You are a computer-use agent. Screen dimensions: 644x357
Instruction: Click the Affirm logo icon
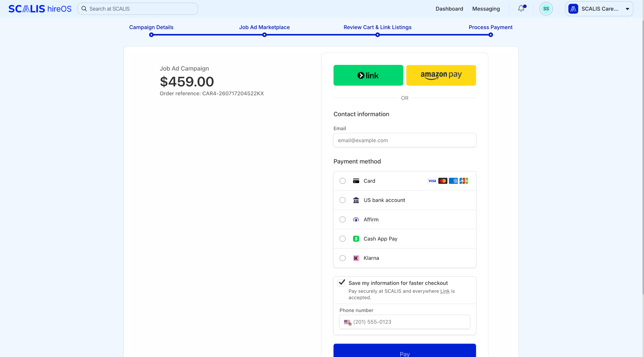coord(356,220)
